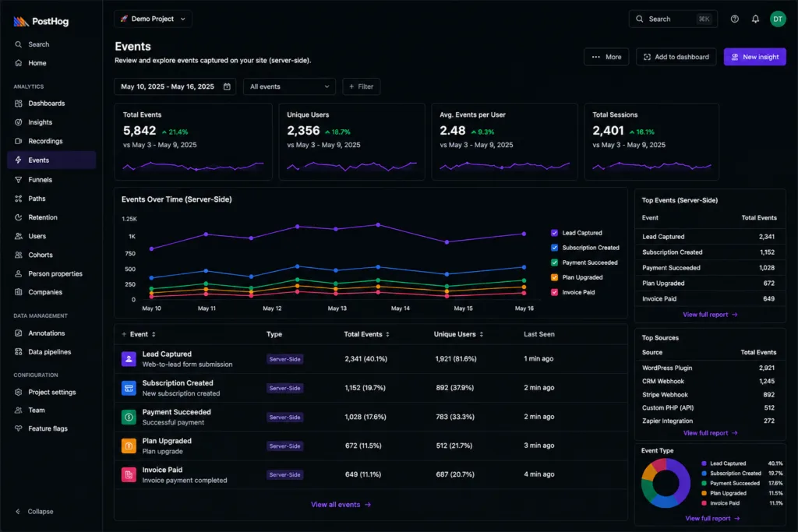
Task: Open the help question mark icon
Action: (x=734, y=19)
